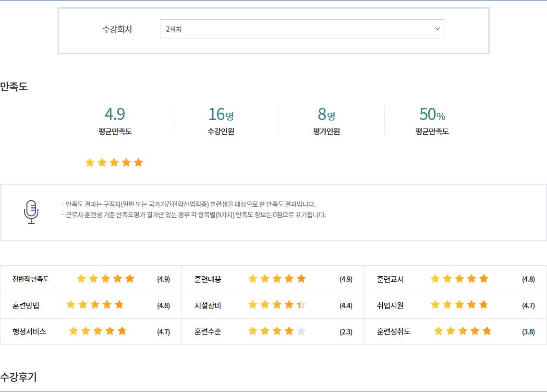Click the average satisfaction star rating below 4.9
The image size is (547, 392).
point(114,163)
